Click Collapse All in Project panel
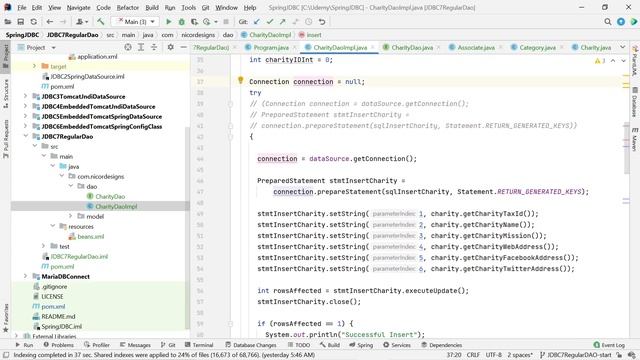Image resolution: width=640 pixels, height=360 pixels. [x=154, y=47]
